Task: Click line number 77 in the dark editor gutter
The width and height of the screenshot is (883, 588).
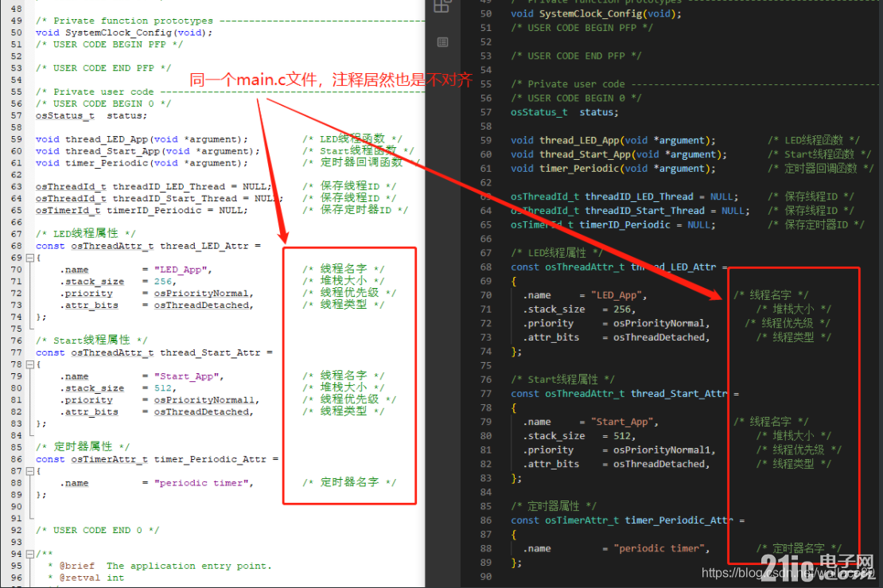Action: (x=486, y=394)
